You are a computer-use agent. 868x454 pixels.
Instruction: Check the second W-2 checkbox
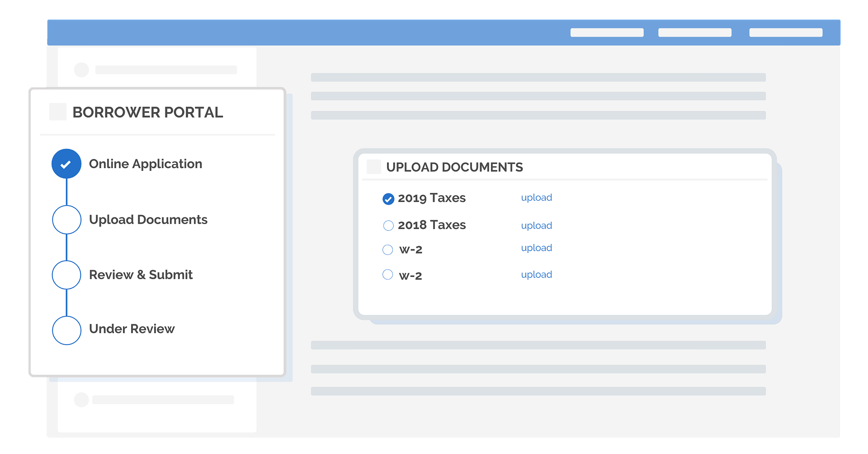click(387, 275)
